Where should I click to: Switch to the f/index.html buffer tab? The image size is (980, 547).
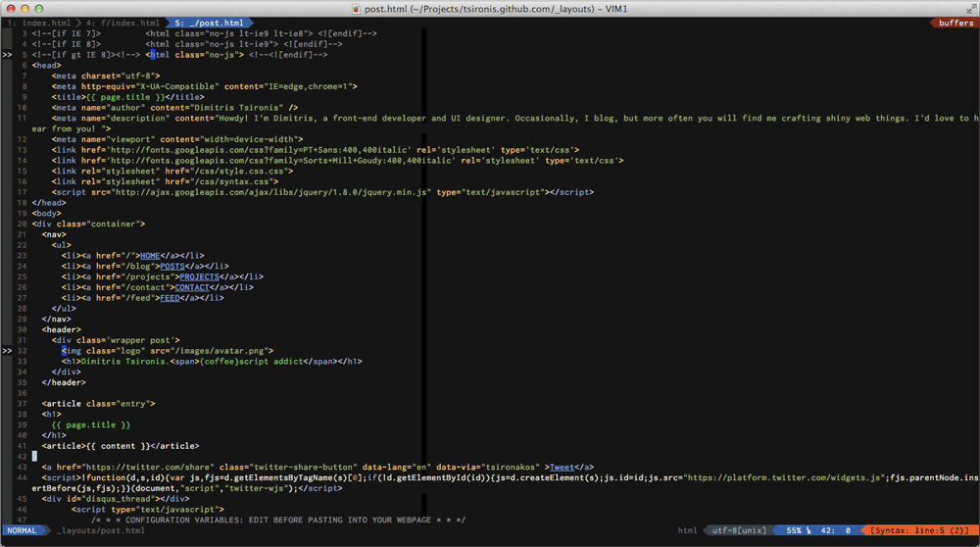(123, 23)
